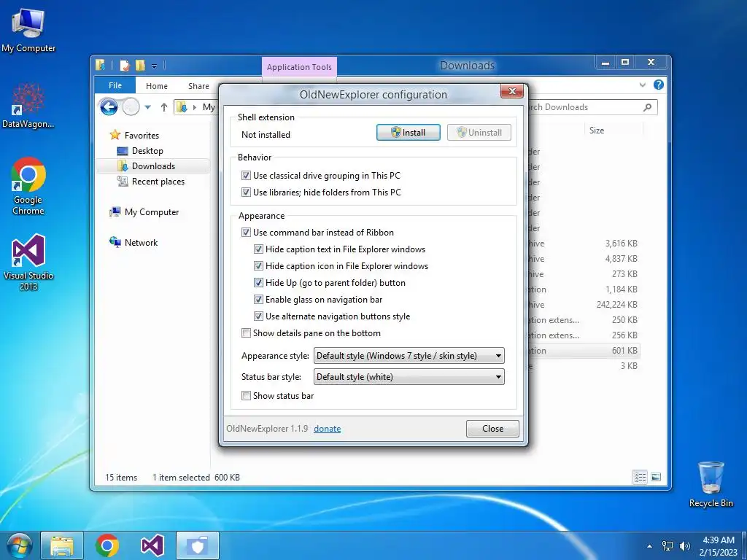Click clock showing 4:39 AM

click(719, 545)
